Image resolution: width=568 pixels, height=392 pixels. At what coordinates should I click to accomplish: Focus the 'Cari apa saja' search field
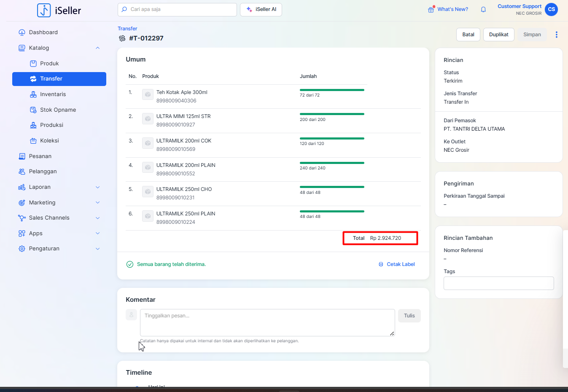click(x=177, y=9)
